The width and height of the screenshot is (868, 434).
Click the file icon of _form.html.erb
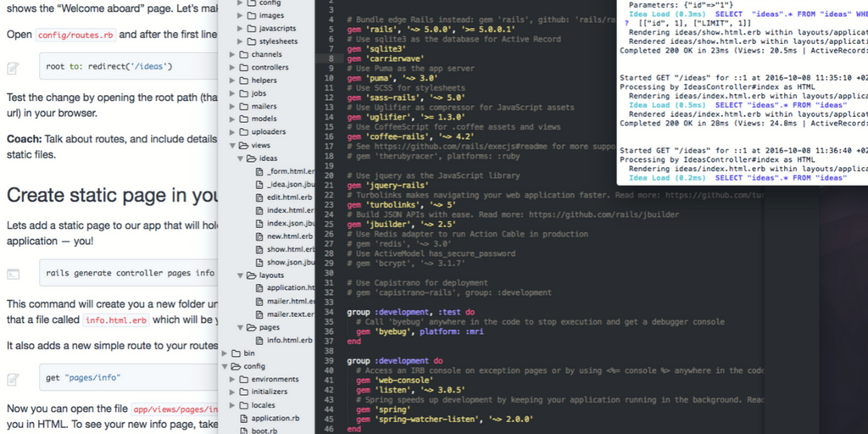click(259, 171)
